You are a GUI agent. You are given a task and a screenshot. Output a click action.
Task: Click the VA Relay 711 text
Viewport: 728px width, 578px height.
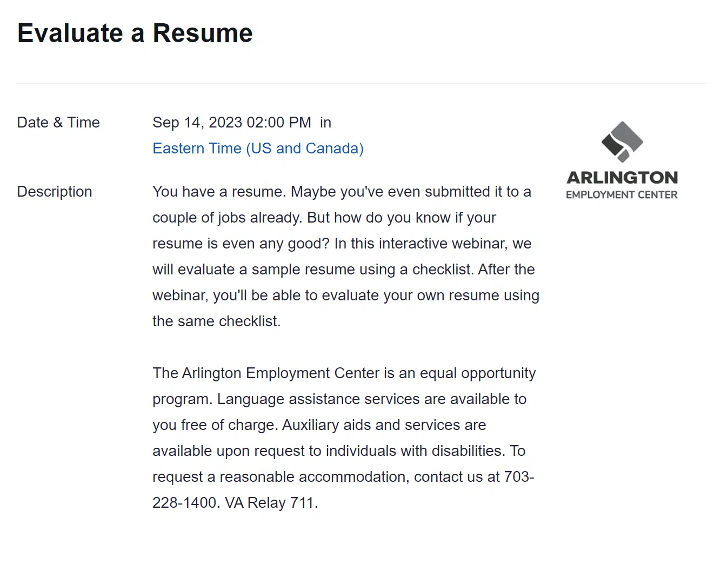tap(271, 503)
